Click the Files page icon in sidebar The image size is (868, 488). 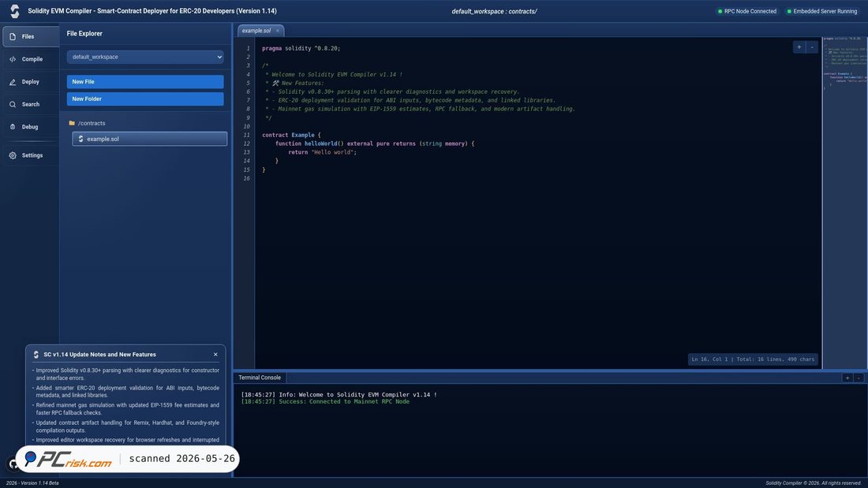(x=13, y=36)
